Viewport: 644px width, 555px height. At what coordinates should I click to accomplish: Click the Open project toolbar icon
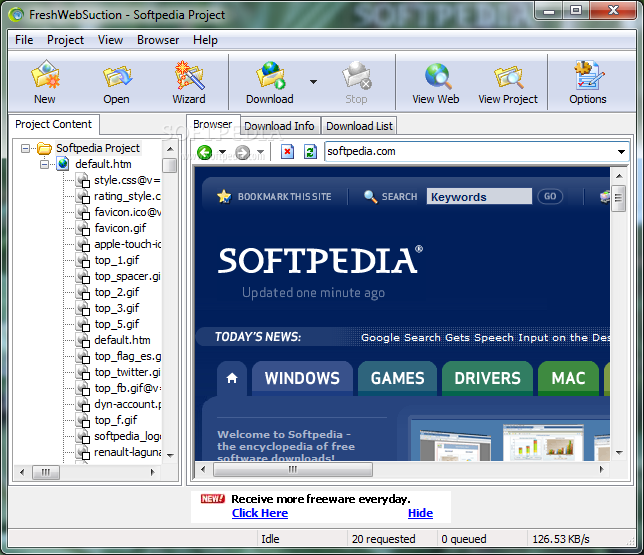pos(117,76)
